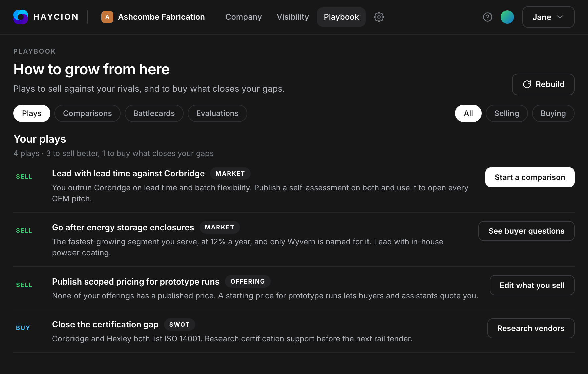Open the Ashcombe Fabrication company switcher

[153, 17]
